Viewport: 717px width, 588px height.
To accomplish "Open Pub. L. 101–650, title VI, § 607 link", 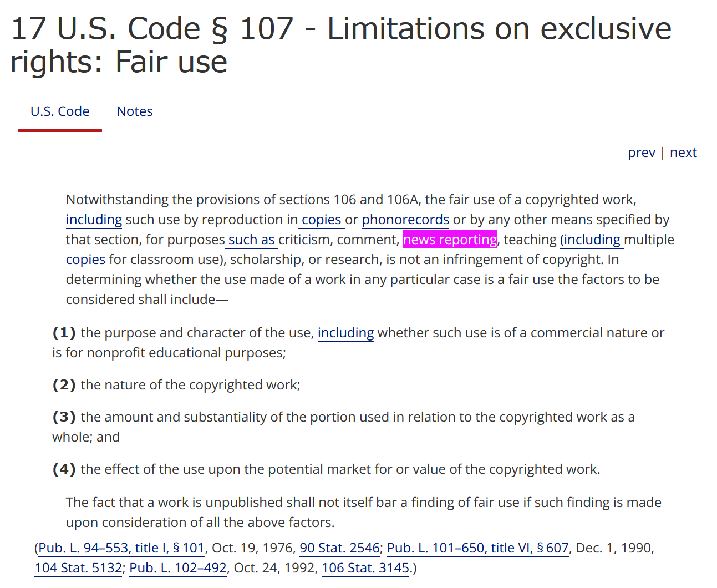I will click(x=478, y=548).
